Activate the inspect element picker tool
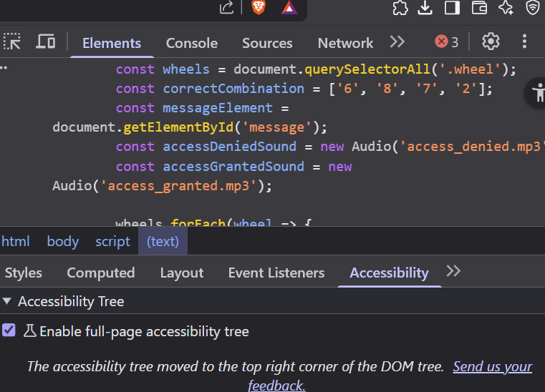Image resolution: width=545 pixels, height=392 pixels. [12, 42]
